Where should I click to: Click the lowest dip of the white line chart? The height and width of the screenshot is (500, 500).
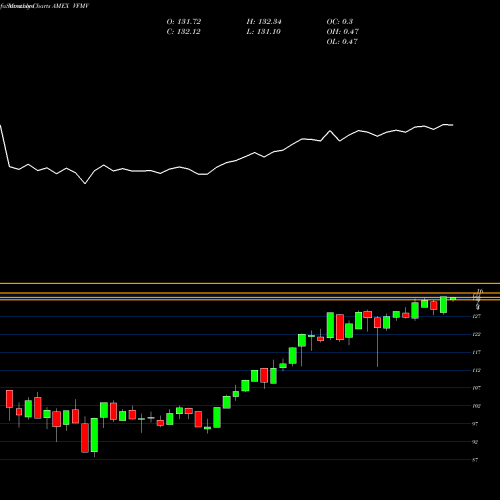click(x=85, y=183)
